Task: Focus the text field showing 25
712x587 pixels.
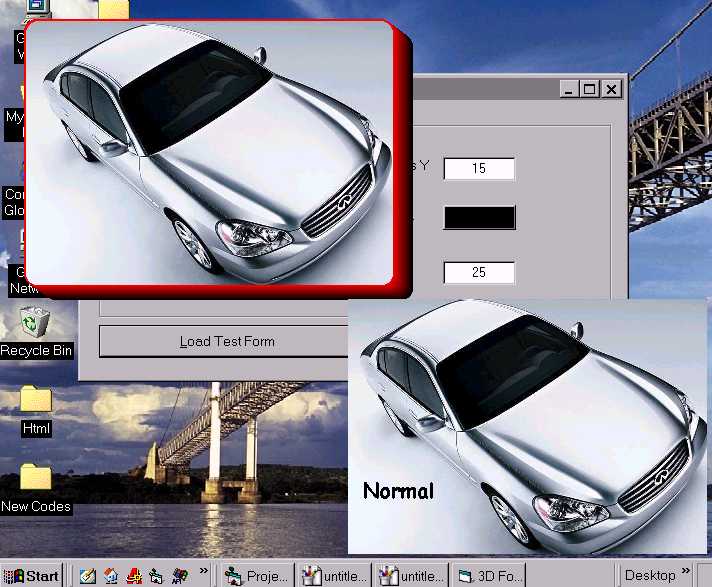Action: 479,272
